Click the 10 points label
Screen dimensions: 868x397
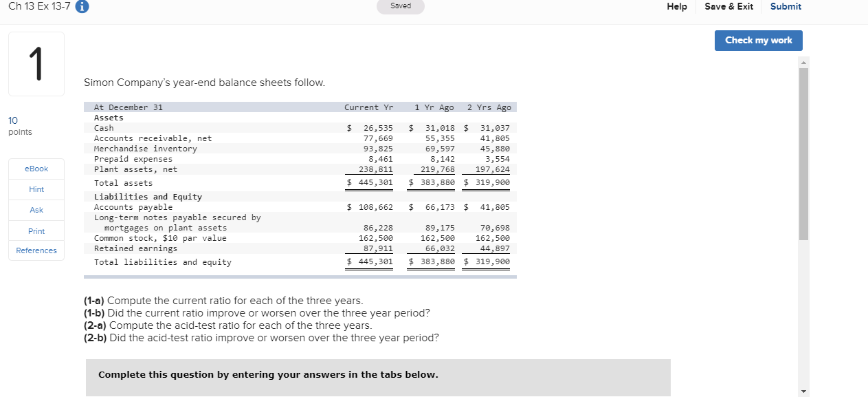pyautogui.click(x=19, y=126)
